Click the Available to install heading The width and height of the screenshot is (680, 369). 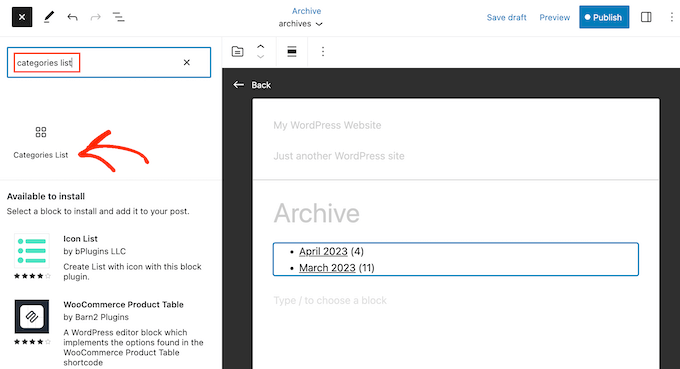click(x=46, y=196)
